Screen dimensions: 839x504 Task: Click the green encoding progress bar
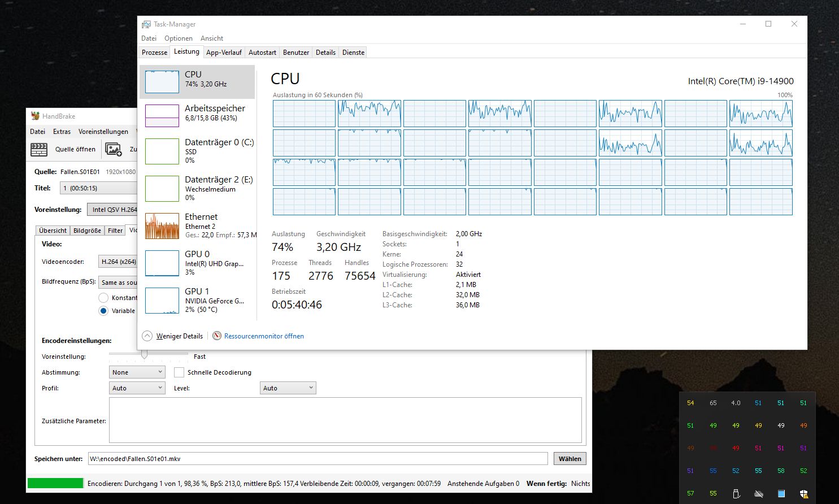(x=55, y=484)
